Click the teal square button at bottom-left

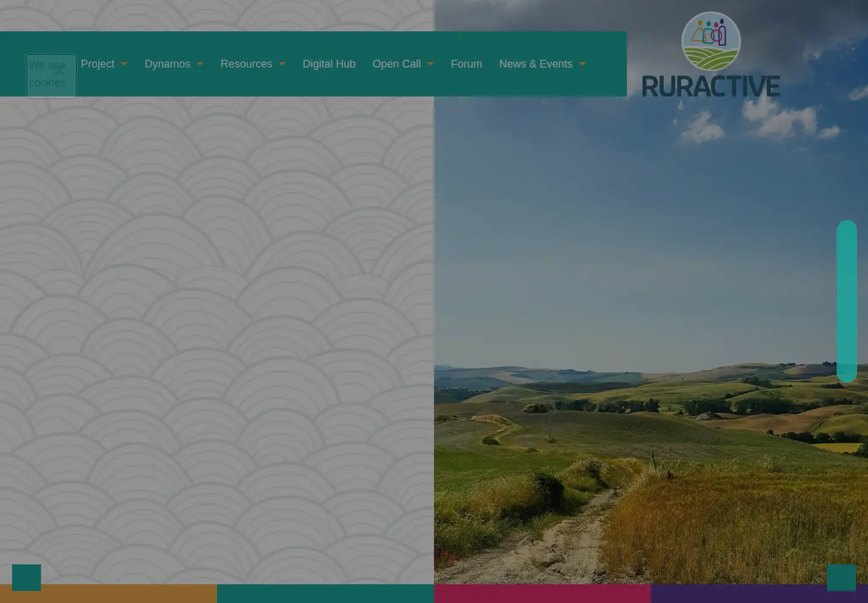(x=27, y=578)
